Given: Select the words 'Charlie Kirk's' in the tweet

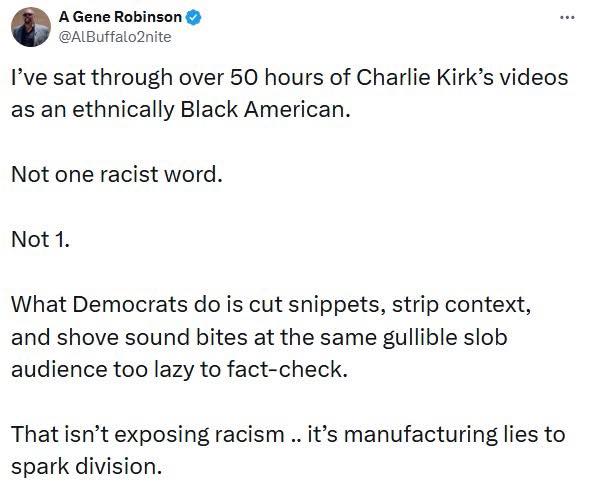Looking at the screenshot, I should (424, 77).
